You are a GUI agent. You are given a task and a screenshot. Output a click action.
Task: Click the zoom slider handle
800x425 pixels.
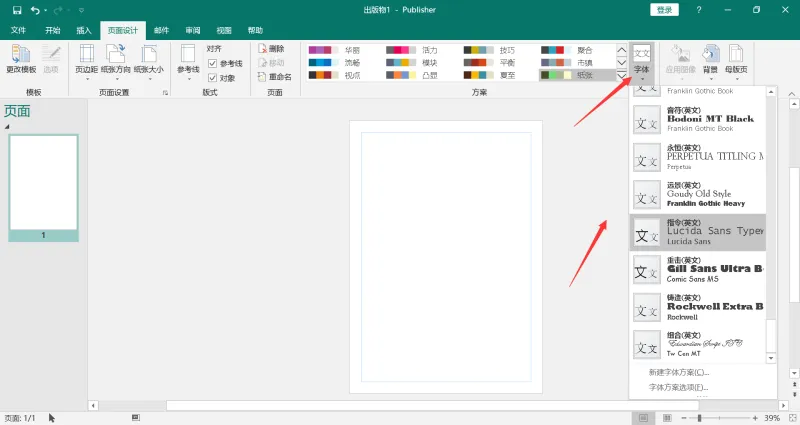699,418
